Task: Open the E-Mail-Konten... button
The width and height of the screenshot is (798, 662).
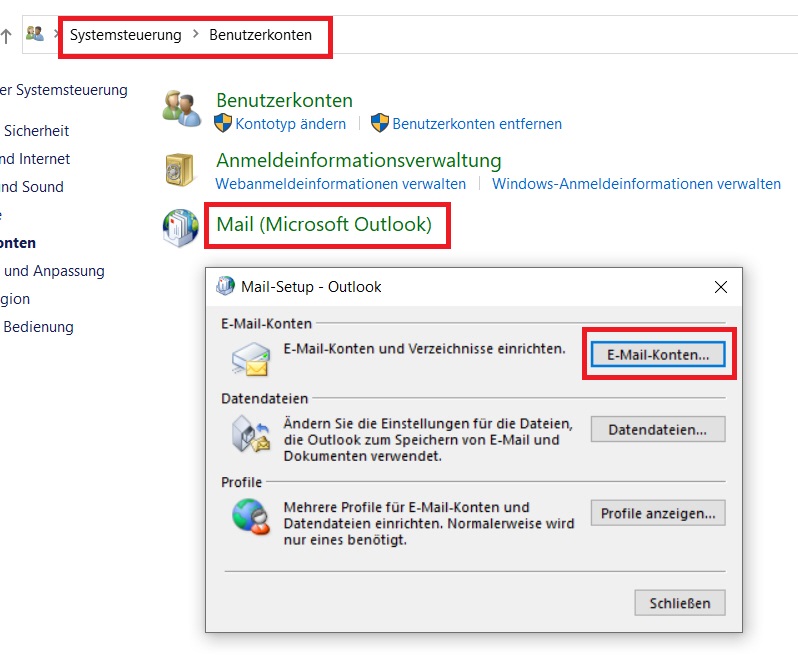Action: click(658, 355)
